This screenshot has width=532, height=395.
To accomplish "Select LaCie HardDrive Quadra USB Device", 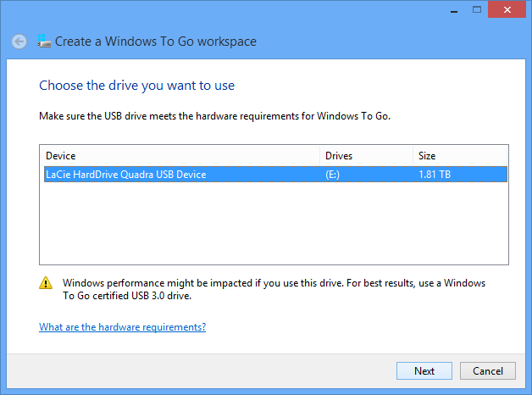I will [126, 175].
